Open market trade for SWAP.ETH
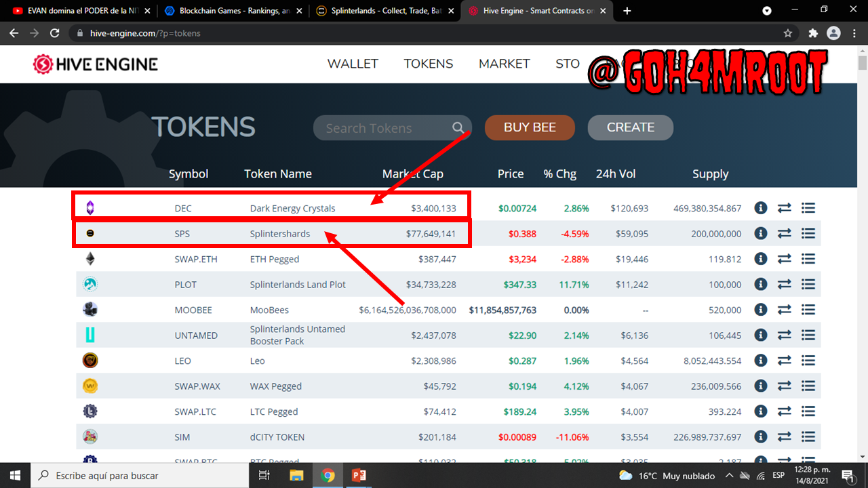 [x=785, y=259]
